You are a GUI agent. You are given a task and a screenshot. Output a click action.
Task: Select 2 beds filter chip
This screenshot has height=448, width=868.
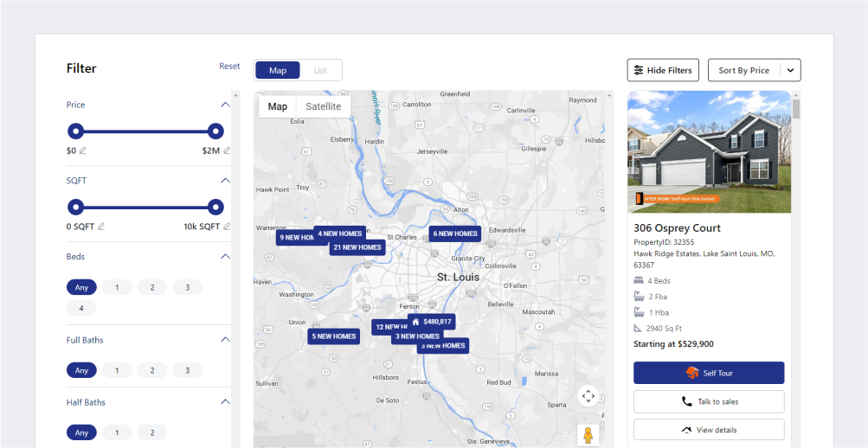click(x=152, y=288)
